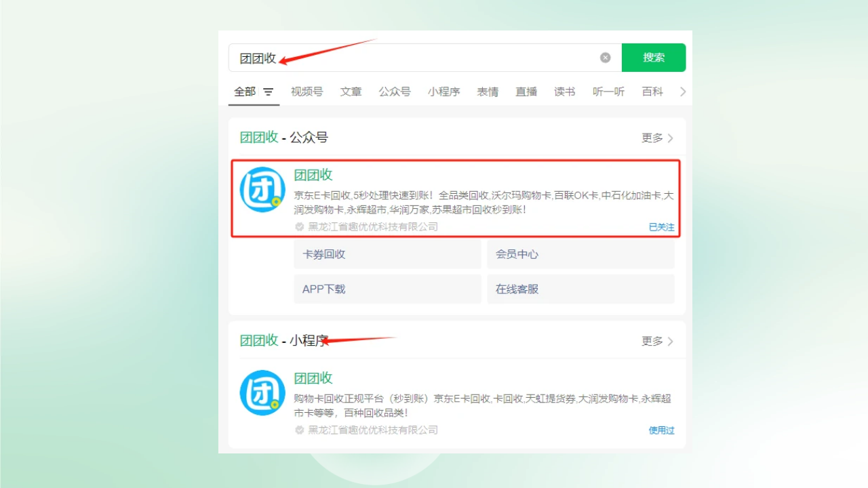Open the 团团收 official account title
The width and height of the screenshot is (868, 488).
click(x=313, y=175)
